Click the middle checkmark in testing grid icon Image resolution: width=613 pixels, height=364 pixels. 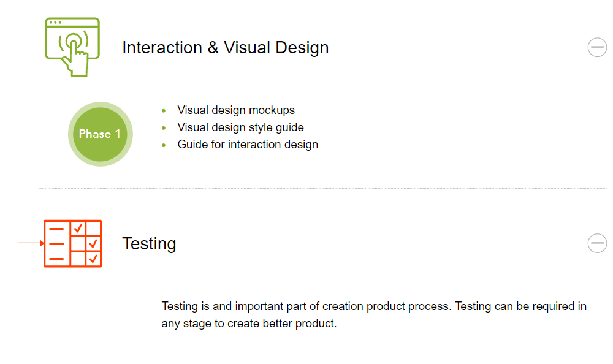[93, 243]
